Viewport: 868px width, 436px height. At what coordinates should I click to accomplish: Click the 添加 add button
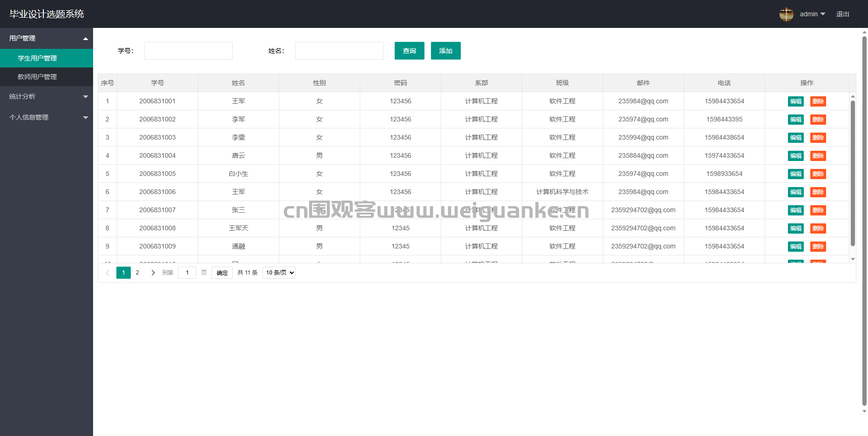click(446, 51)
